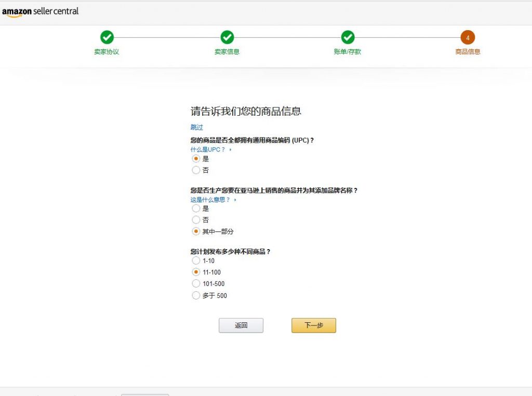Select the 多于 500 products option
Image resolution: width=532 pixels, height=396 pixels.
coord(196,296)
